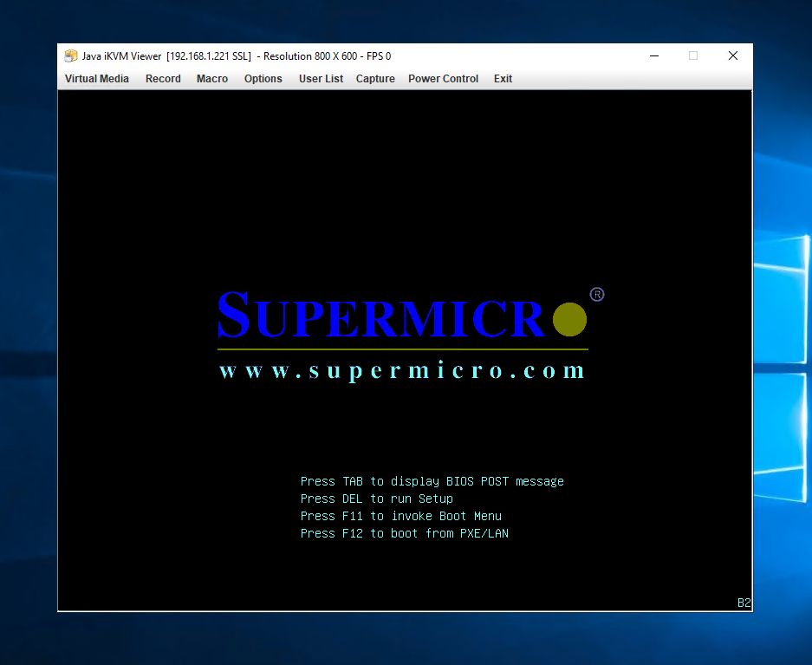812x665 pixels.
Task: Open the Record menu
Action: tap(163, 79)
